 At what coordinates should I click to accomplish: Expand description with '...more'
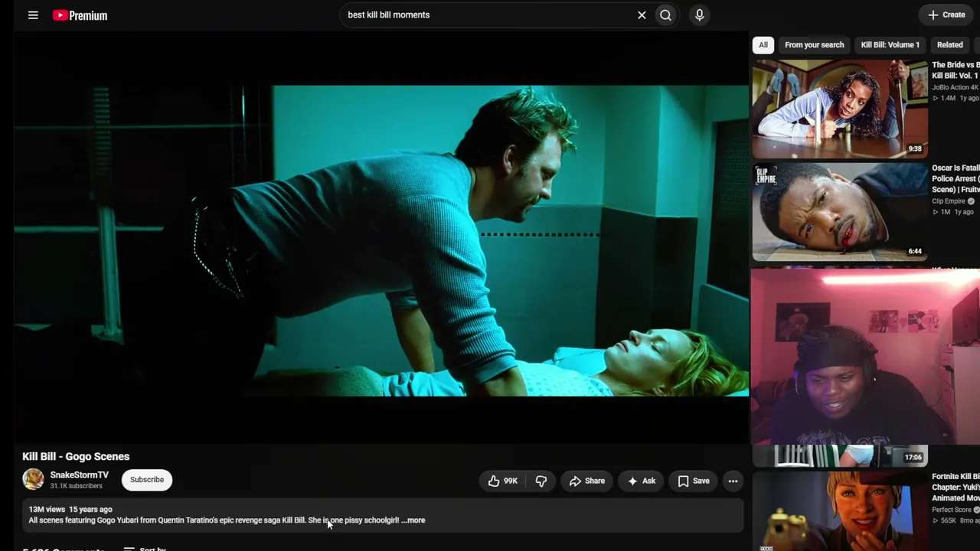tap(413, 520)
